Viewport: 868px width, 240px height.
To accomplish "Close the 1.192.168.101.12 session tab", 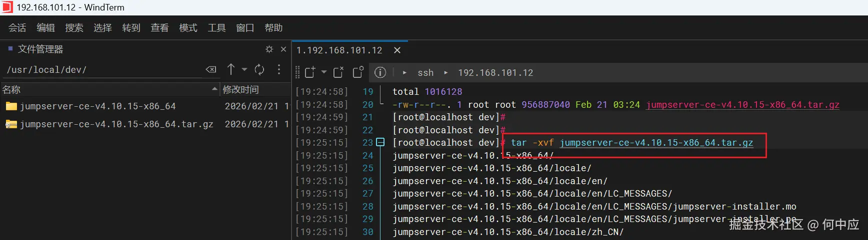I will (397, 50).
